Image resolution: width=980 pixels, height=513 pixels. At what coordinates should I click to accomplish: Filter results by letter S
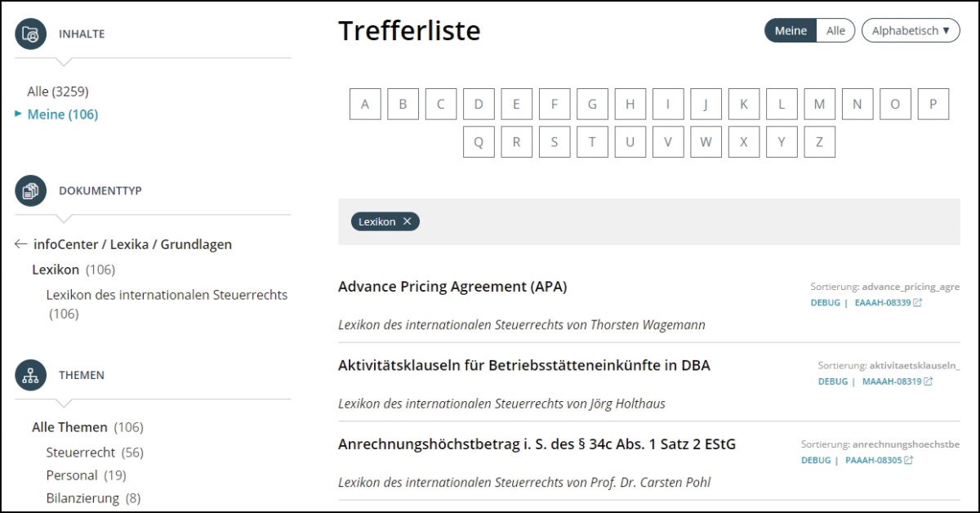pyautogui.click(x=555, y=142)
